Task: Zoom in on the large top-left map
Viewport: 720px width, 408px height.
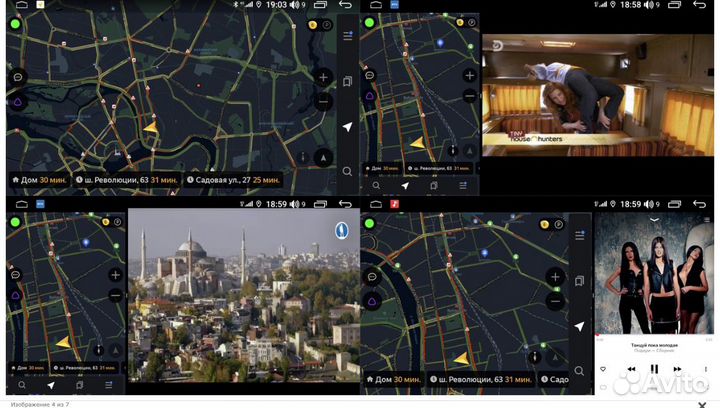Action: 323,77
